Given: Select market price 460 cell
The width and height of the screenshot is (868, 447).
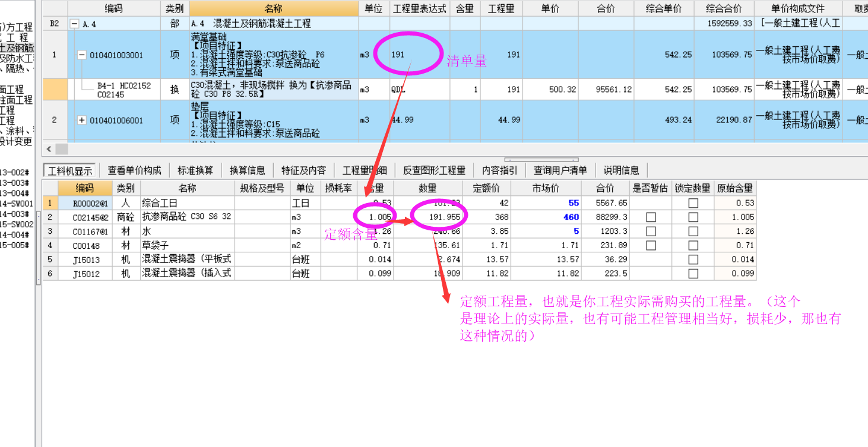Looking at the screenshot, I should click(x=546, y=217).
